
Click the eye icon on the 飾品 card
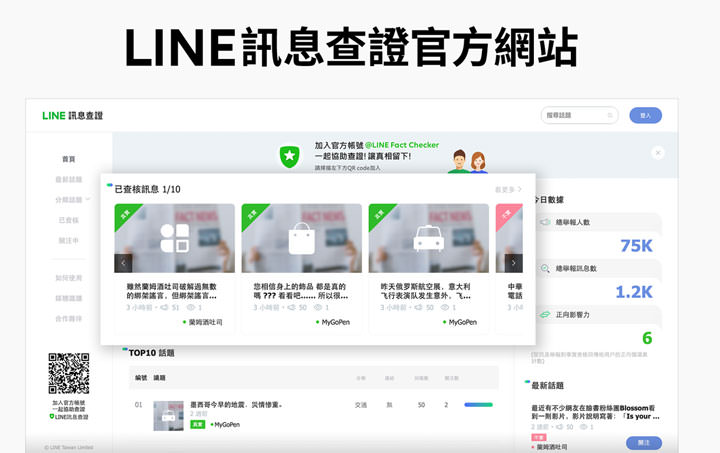click(318, 308)
